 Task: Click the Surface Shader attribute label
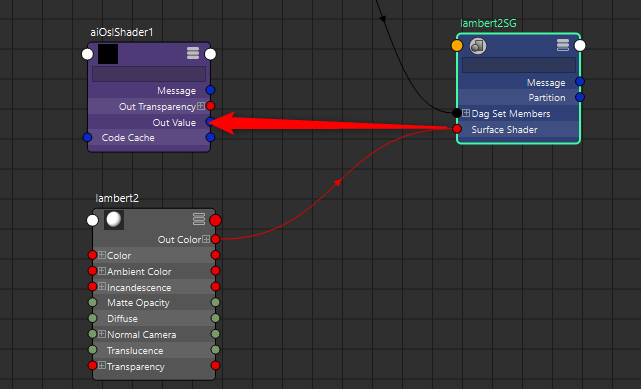click(504, 130)
